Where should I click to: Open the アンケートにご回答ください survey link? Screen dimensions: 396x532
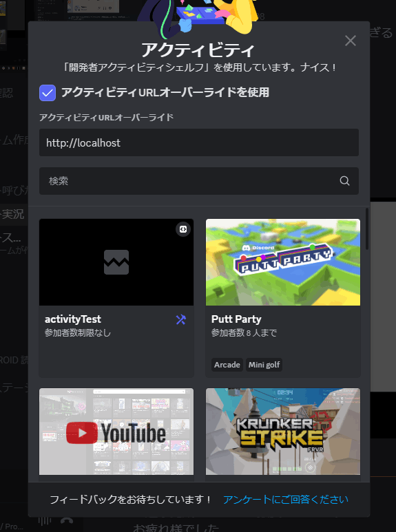(x=286, y=500)
